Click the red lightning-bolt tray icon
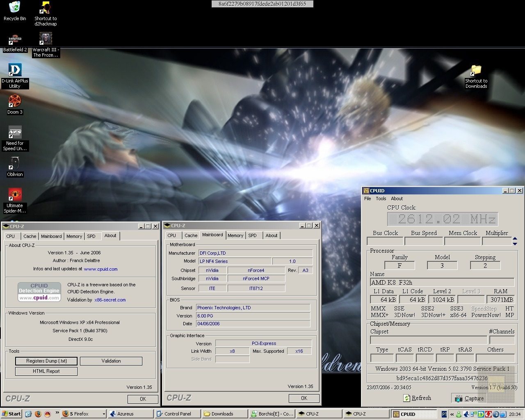525x420 pixels. (489, 414)
